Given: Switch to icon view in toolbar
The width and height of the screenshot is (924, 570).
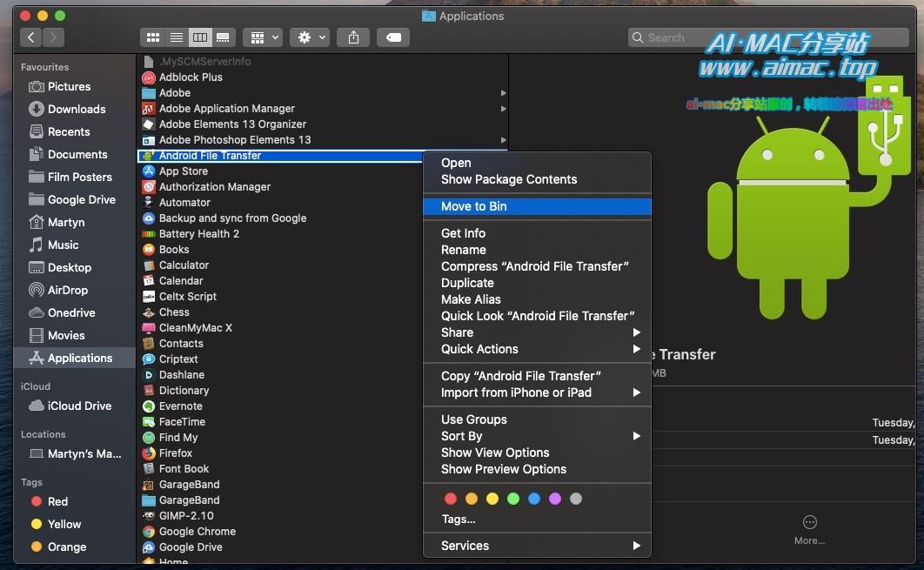Looking at the screenshot, I should (152, 37).
